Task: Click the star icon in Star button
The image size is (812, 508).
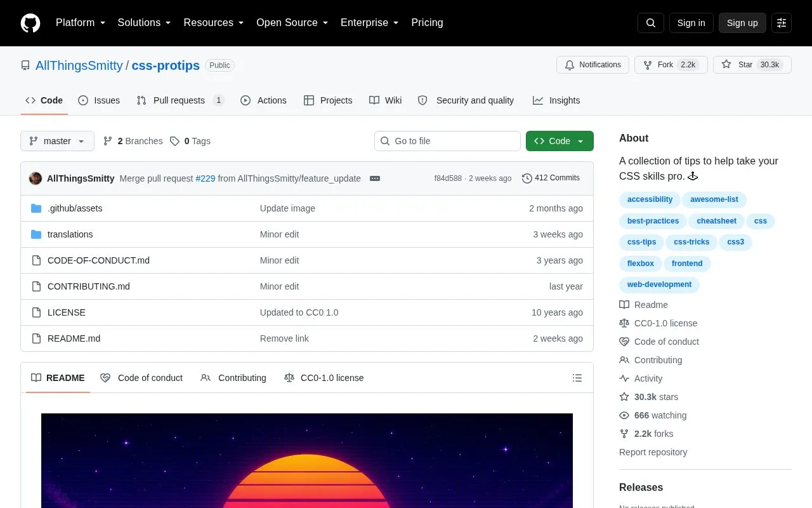Action: 726,65
